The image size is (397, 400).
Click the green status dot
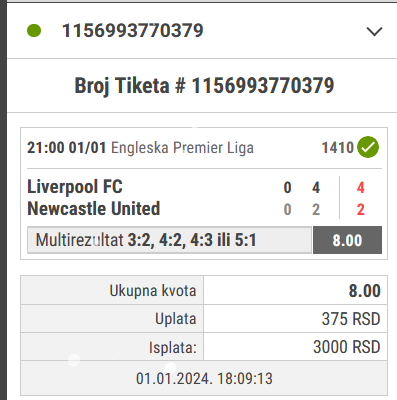pos(34,31)
